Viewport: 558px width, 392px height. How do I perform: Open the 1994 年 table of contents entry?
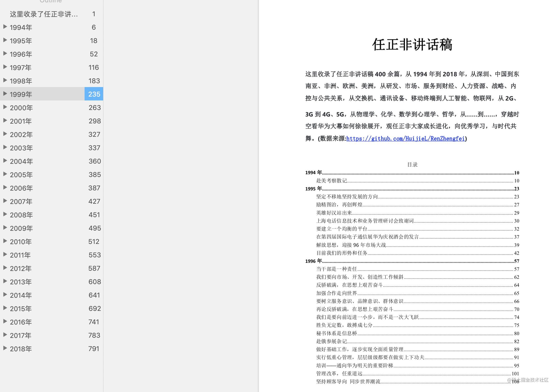pyautogui.click(x=412, y=173)
